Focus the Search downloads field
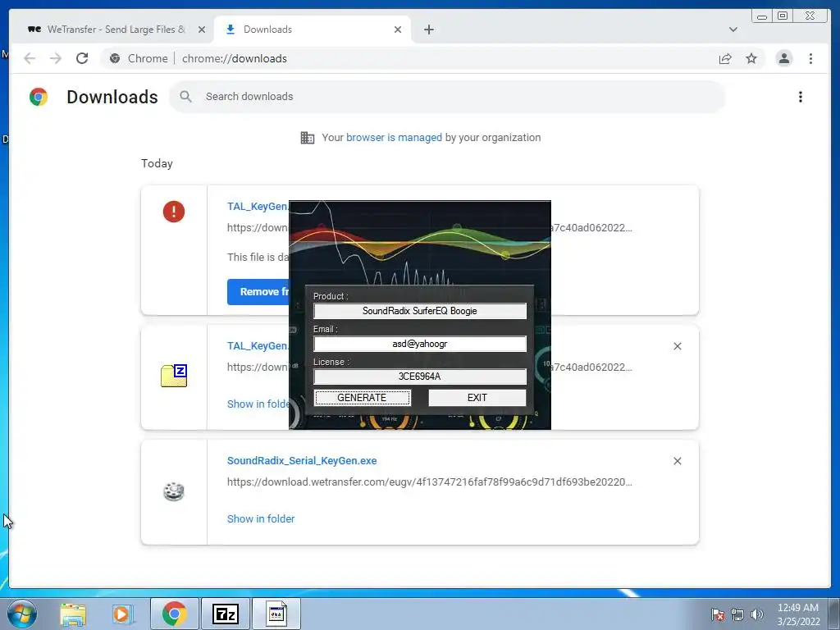840x630 pixels. tap(447, 97)
